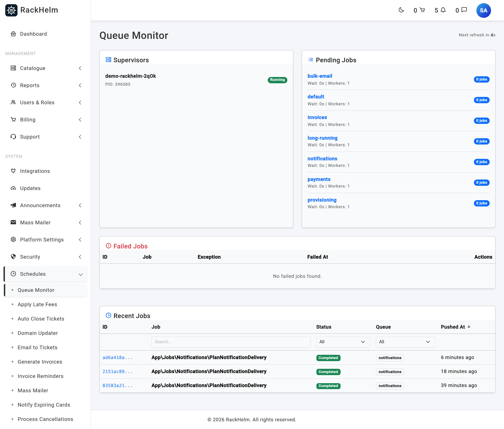Screen dimensions: 504x429
Task: Click the Platform Settings gear icon
Action: [x=13, y=240]
